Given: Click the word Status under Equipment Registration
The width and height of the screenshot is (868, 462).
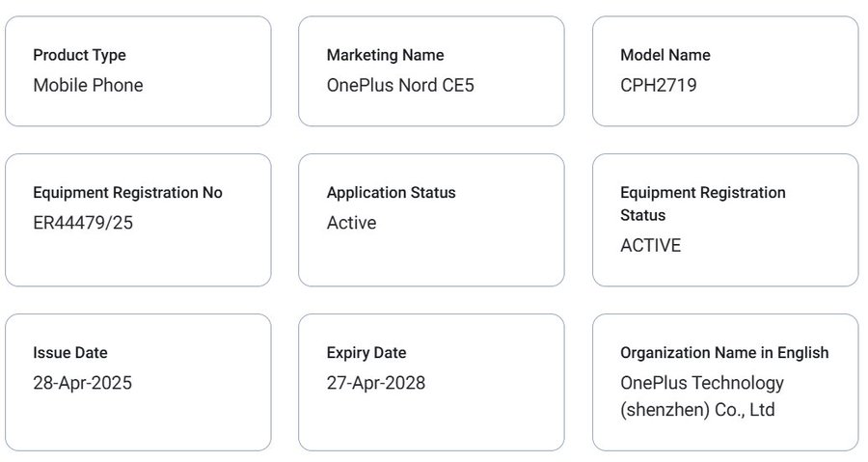Looking at the screenshot, I should pyautogui.click(x=642, y=215).
